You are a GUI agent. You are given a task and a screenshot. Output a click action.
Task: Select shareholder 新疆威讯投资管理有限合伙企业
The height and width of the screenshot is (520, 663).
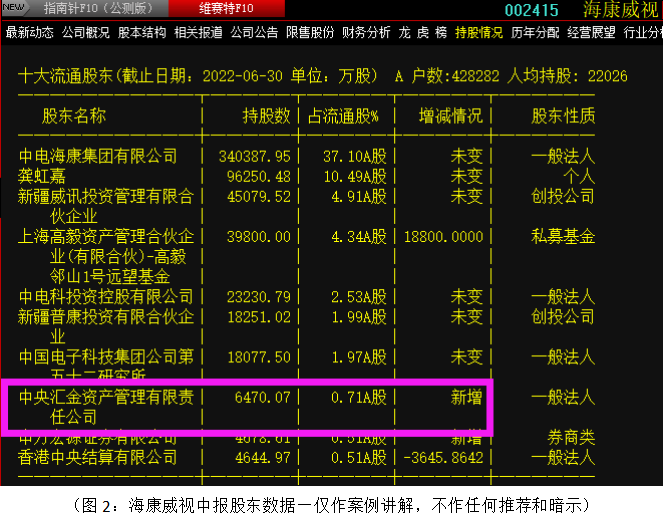click(x=106, y=206)
